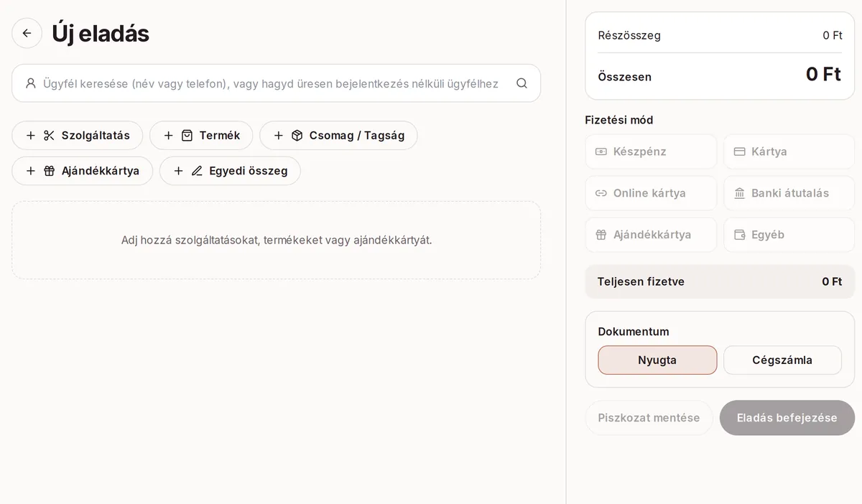
Task: Click the Összesen label
Action: 625,77
